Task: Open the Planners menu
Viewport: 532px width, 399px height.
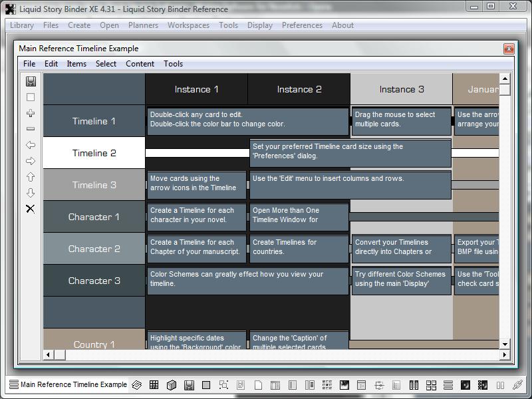Action: (143, 25)
